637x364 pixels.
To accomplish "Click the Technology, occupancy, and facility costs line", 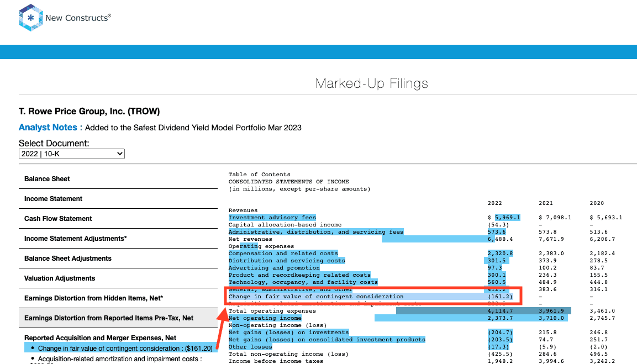I will [303, 282].
